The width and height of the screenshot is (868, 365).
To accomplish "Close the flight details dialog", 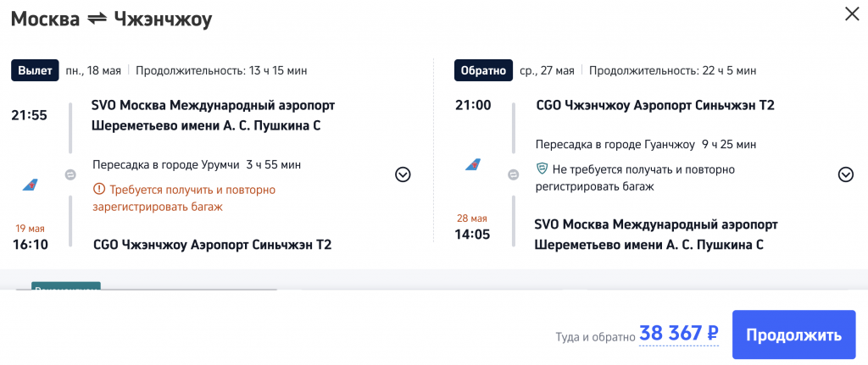I will click(x=849, y=13).
